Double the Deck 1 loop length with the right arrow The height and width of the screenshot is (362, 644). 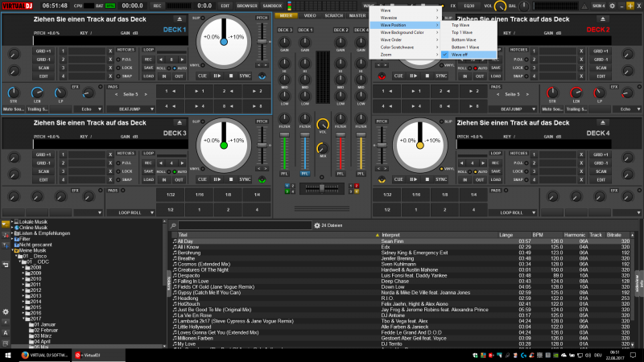coord(183,60)
